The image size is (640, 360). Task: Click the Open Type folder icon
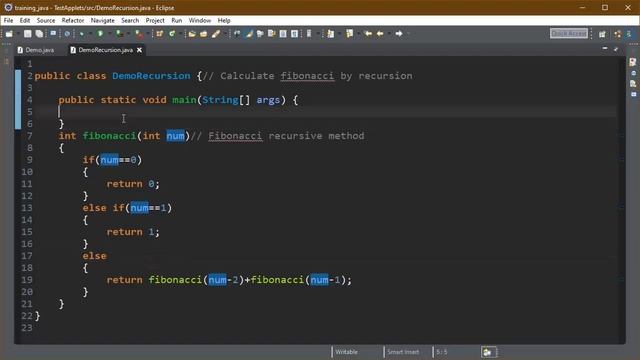(192, 33)
